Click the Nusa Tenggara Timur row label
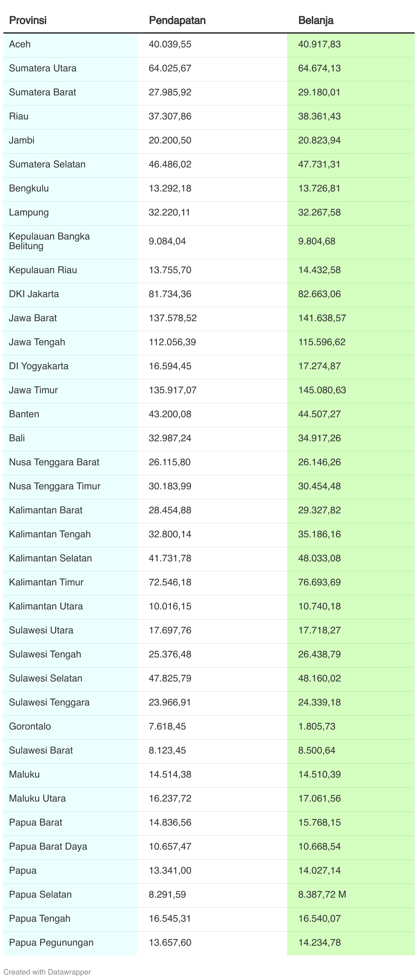The image size is (418, 980). (55, 486)
